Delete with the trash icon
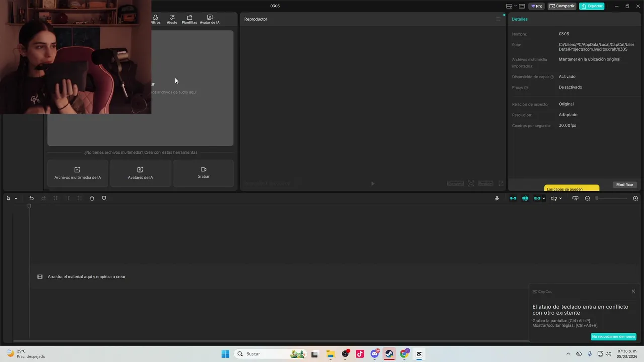 [x=92, y=198]
